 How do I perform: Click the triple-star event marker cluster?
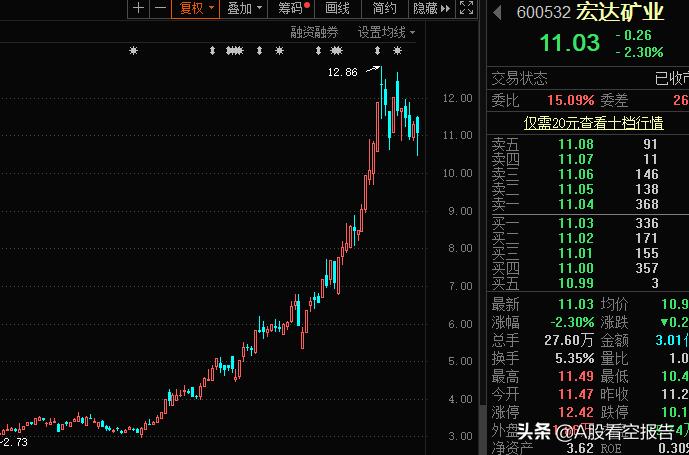click(x=234, y=51)
